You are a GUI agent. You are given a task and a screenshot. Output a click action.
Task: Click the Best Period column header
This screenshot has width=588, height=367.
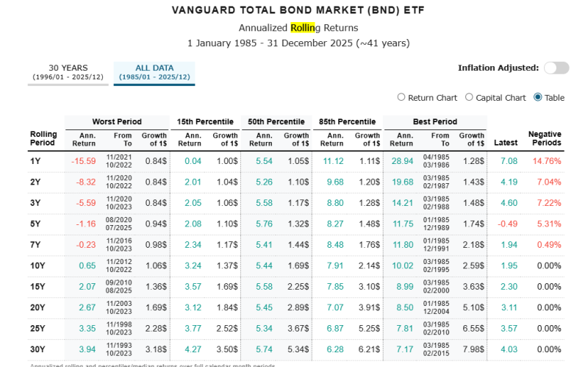pos(434,121)
